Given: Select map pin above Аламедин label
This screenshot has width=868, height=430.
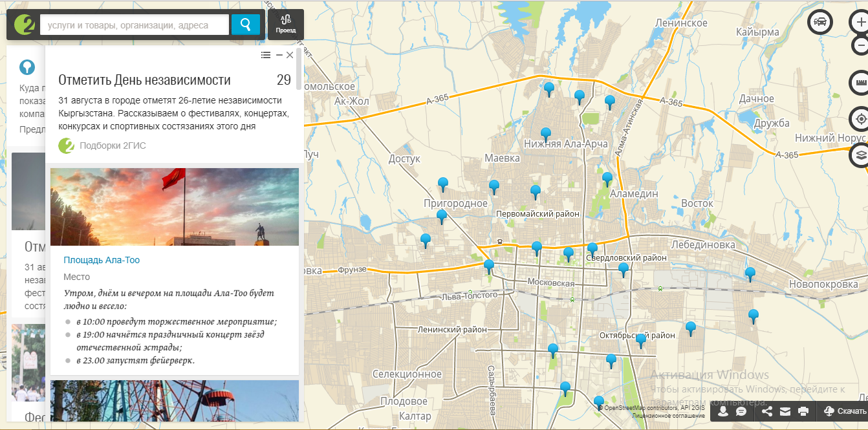Looking at the screenshot, I should click(x=607, y=179).
